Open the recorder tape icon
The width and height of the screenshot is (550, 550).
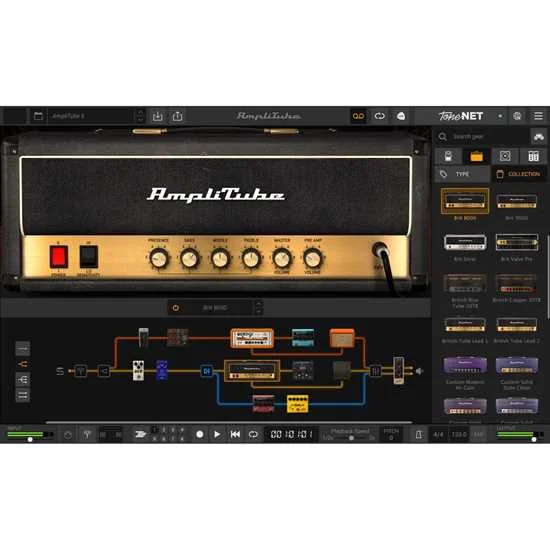click(x=358, y=116)
